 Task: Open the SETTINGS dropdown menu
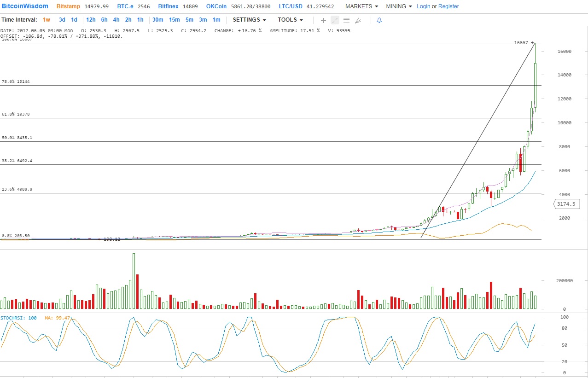coord(249,20)
